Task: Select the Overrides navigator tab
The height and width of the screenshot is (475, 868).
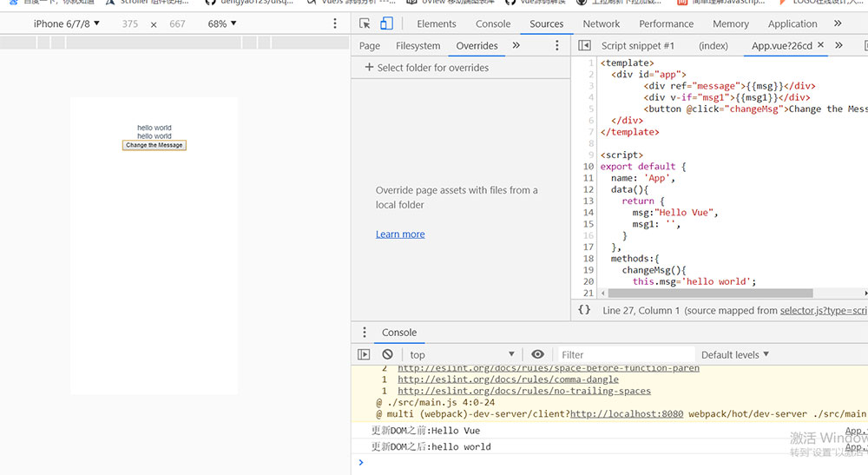Action: pos(477,46)
